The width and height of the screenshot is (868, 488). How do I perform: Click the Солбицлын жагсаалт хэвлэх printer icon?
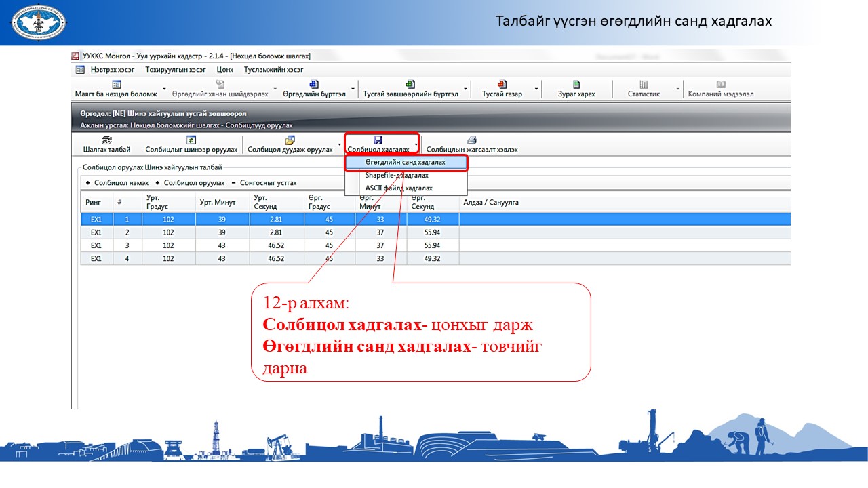coord(472,140)
